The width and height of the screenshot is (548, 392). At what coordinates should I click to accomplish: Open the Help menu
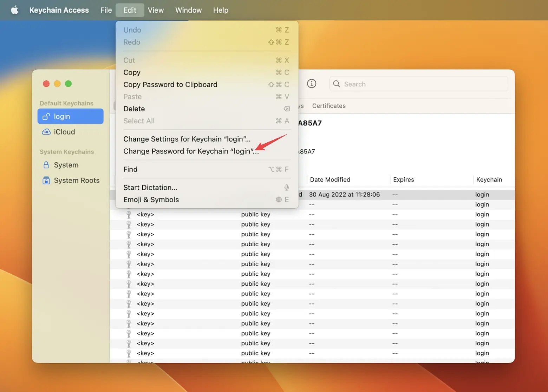(x=221, y=10)
